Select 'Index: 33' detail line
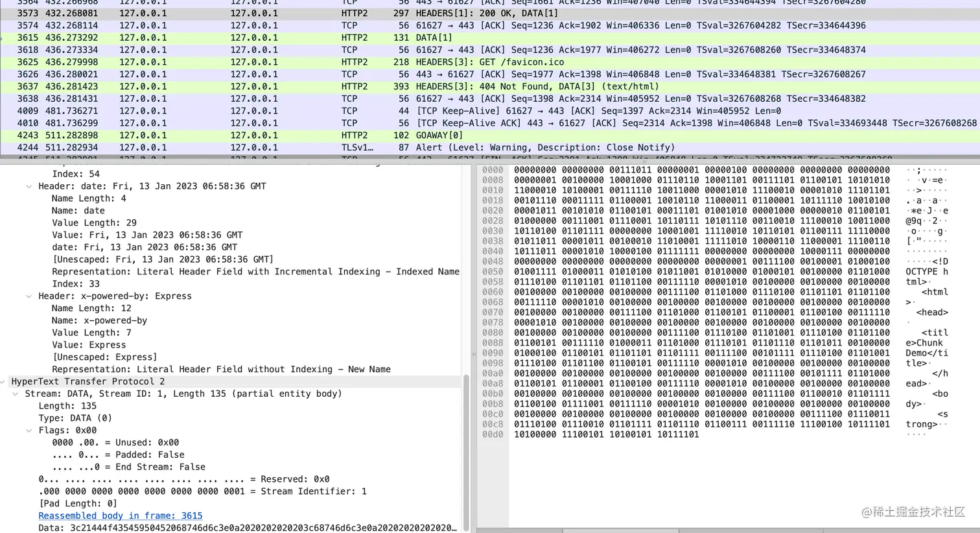The height and width of the screenshot is (533, 980). click(76, 284)
